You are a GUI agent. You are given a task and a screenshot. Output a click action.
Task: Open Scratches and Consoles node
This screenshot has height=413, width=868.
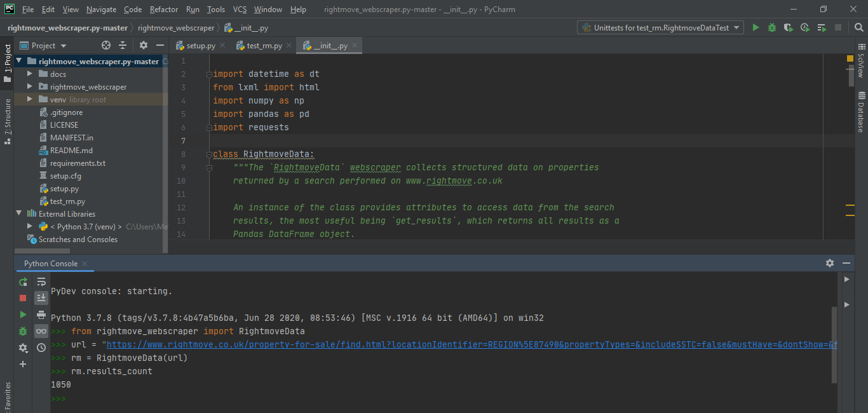(78, 239)
